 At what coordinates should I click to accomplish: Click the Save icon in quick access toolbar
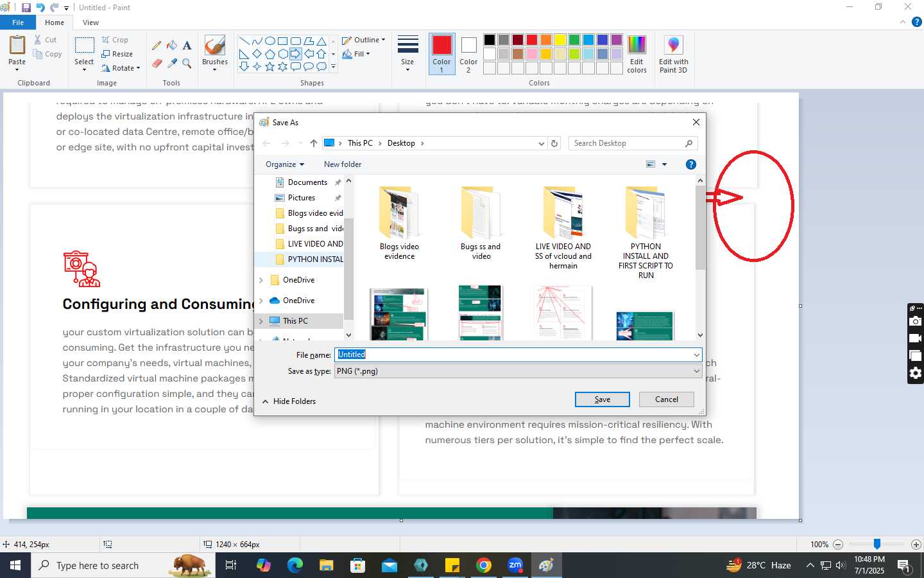point(26,8)
